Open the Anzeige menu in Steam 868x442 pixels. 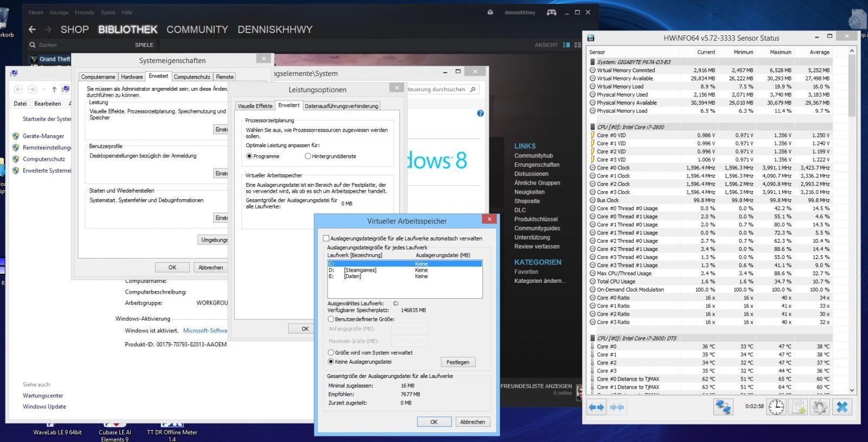(59, 12)
